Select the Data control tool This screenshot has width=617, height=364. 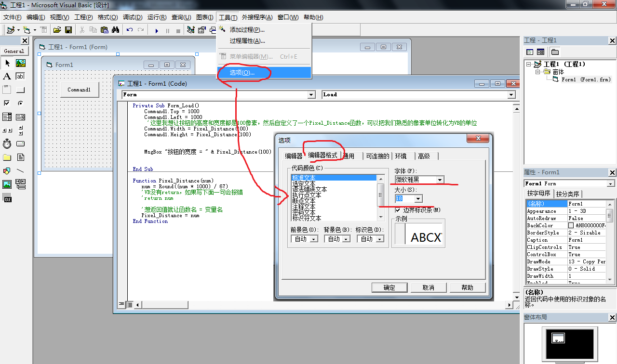[20, 184]
